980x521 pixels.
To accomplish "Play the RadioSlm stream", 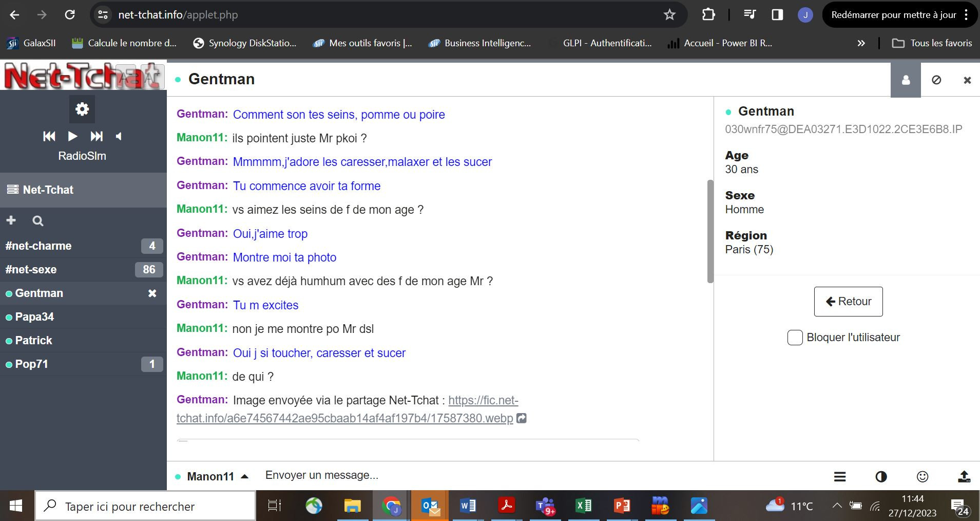I will (x=72, y=136).
